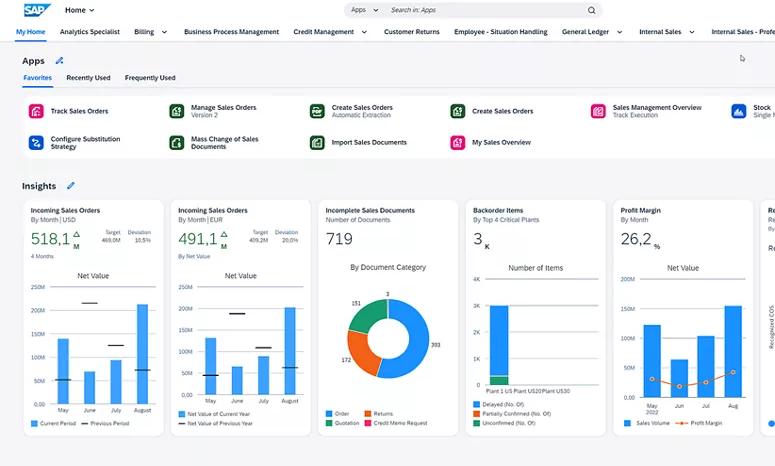Open Sales Management Overview tile icon
Viewport: 775px width, 466px height.
[598, 111]
